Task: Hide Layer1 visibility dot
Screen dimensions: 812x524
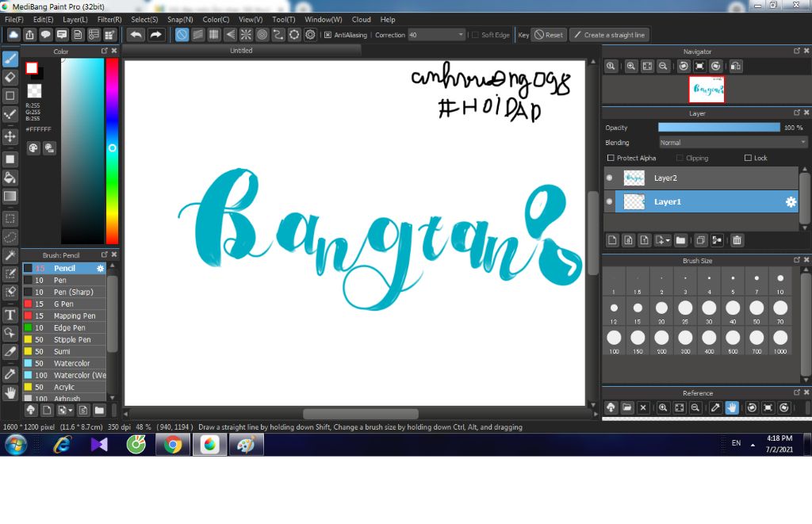Action: 610,201
